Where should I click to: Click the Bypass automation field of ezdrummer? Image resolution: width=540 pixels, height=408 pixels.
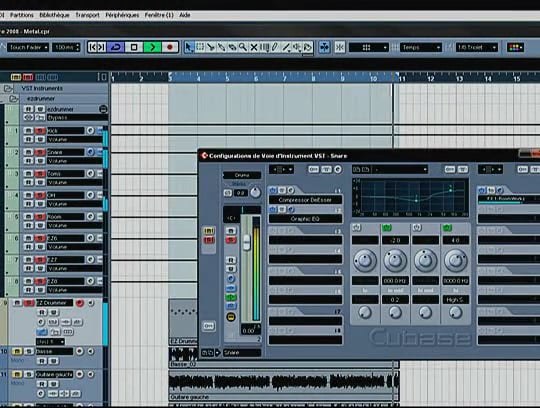[x=76, y=118]
